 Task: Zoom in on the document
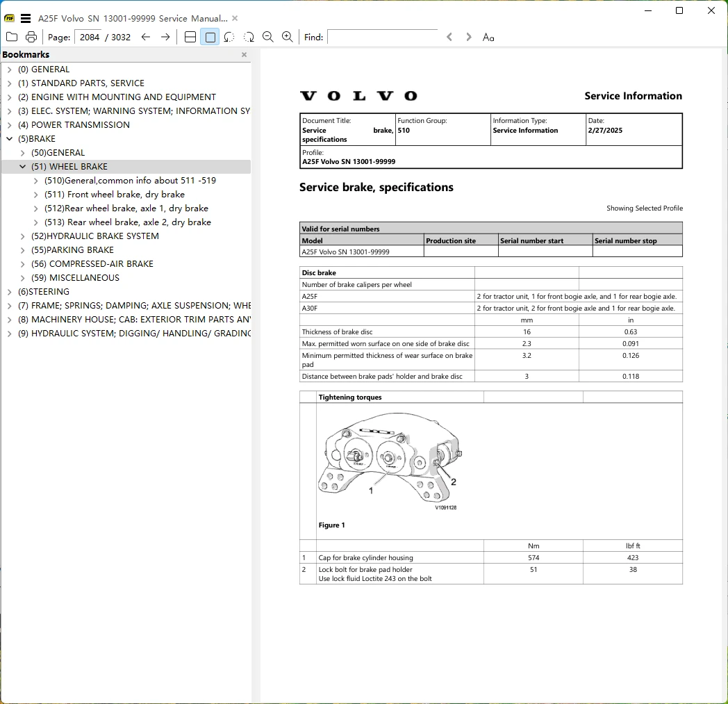pyautogui.click(x=288, y=37)
